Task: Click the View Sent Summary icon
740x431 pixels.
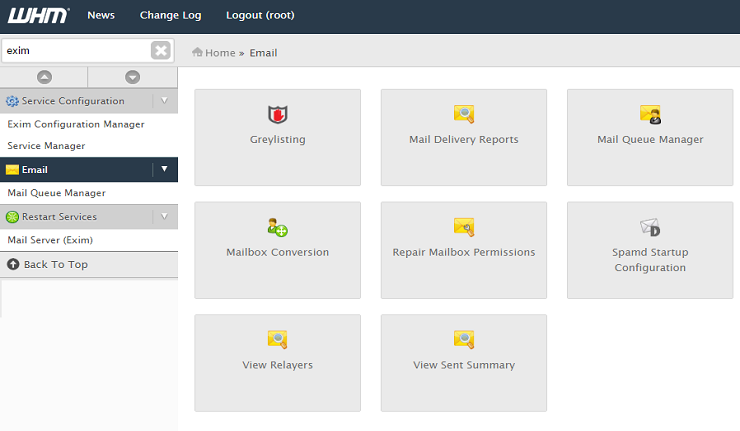Action: click(x=464, y=340)
